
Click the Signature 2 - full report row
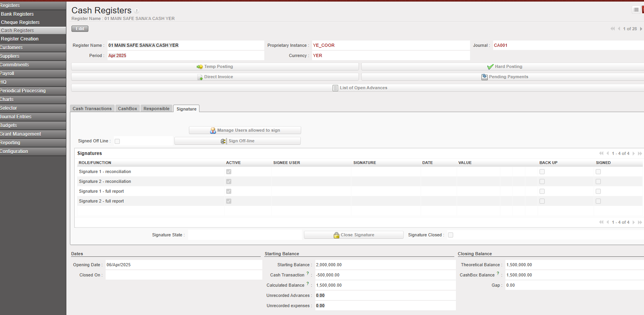coord(101,201)
